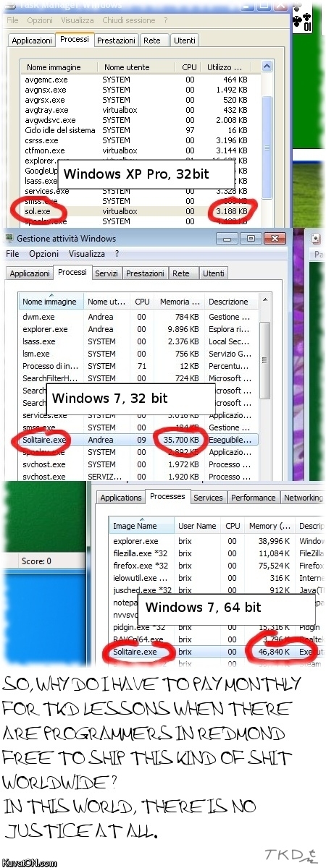Select dwm.exe process row
Image resolution: width=326 pixels, height=868 pixels.
139,317
